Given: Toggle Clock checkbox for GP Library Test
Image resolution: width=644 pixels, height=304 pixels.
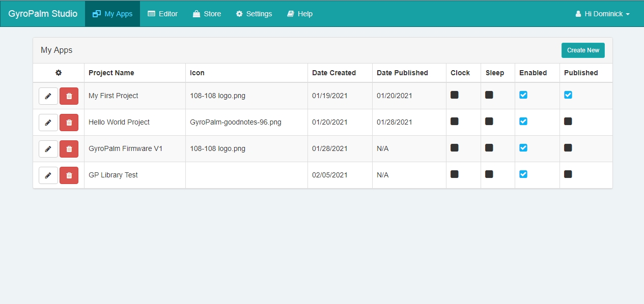Looking at the screenshot, I should coord(455,174).
